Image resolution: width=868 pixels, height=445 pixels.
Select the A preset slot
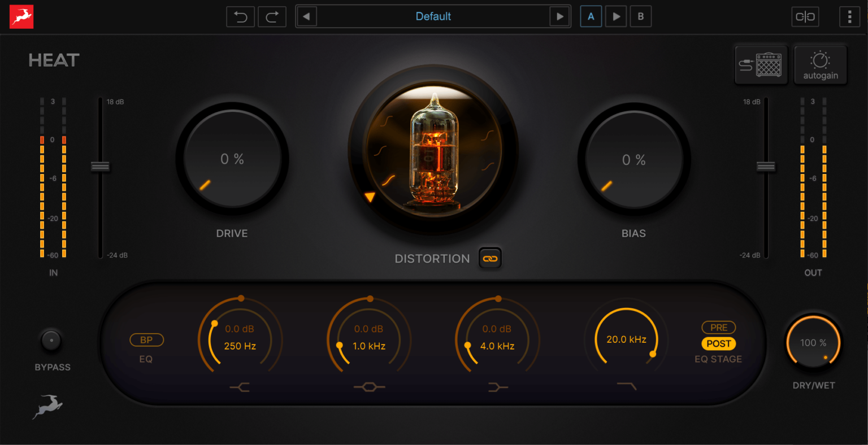point(591,16)
